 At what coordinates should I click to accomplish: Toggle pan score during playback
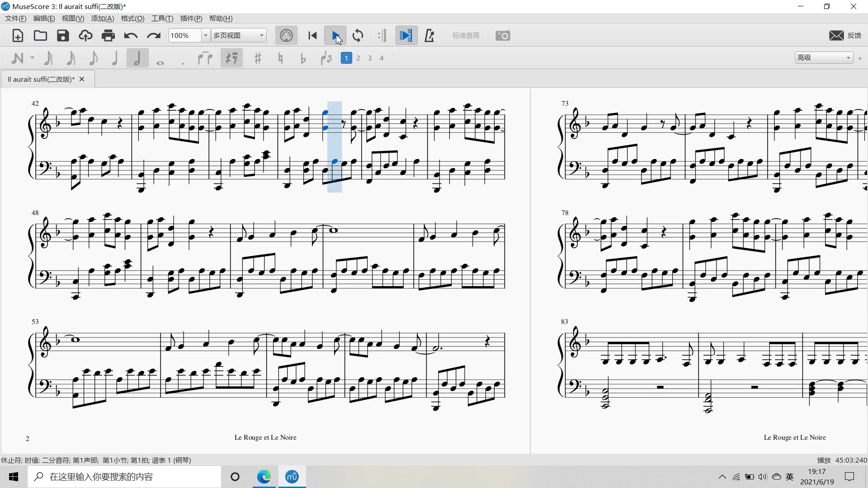click(x=406, y=36)
